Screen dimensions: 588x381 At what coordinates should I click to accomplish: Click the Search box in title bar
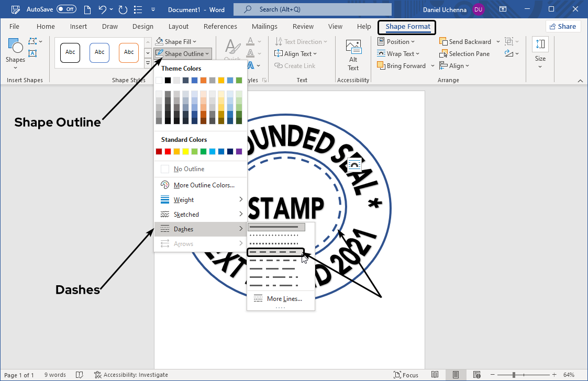pos(312,9)
